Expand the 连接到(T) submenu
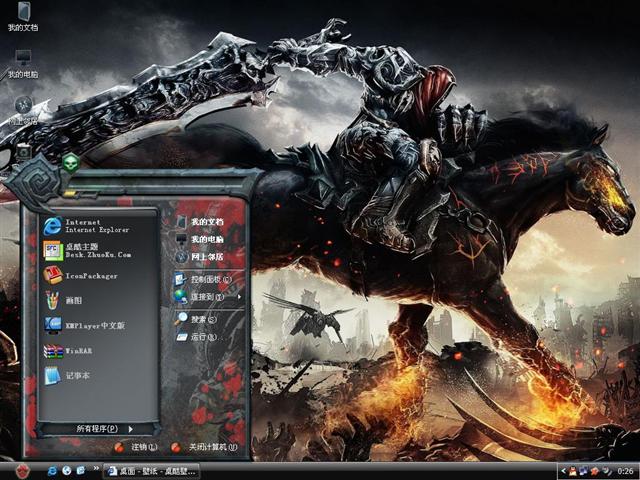The width and height of the screenshot is (640, 480). [x=209, y=297]
